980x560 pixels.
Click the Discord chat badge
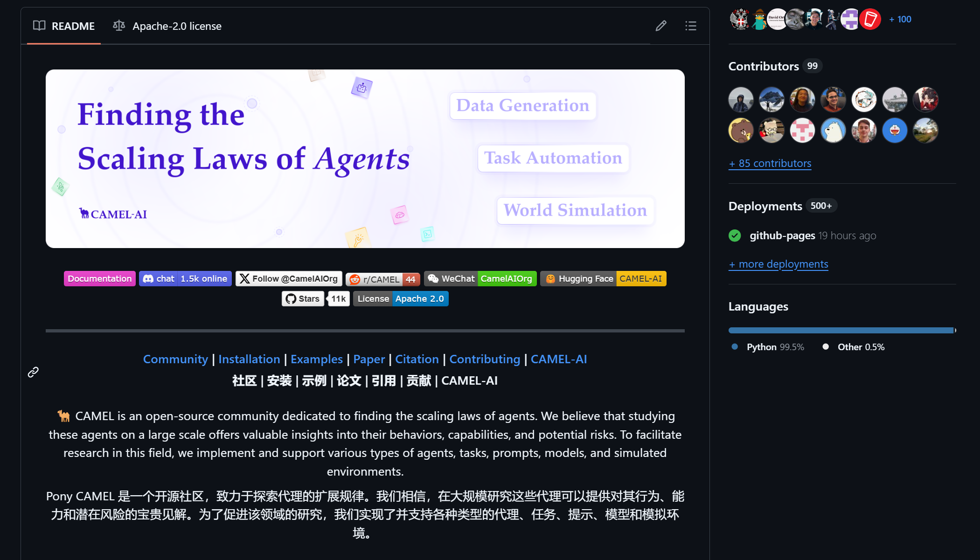pos(185,278)
